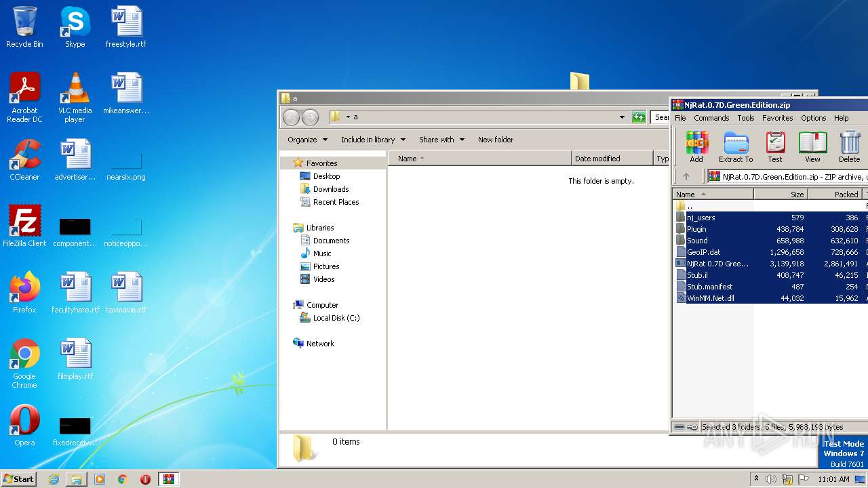Open the Commands menu in WinRAR

711,118
